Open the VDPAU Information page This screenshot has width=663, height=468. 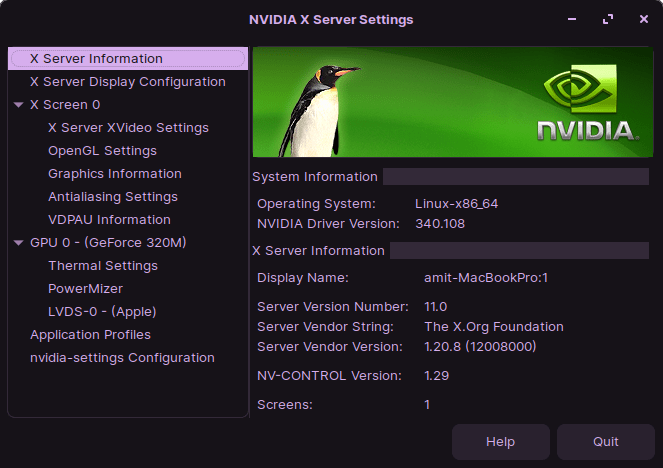[x=109, y=219]
